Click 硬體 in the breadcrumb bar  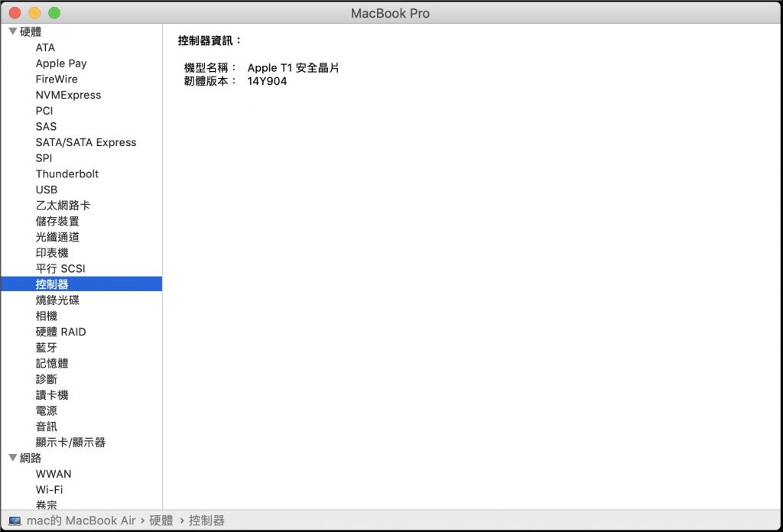pyautogui.click(x=161, y=520)
